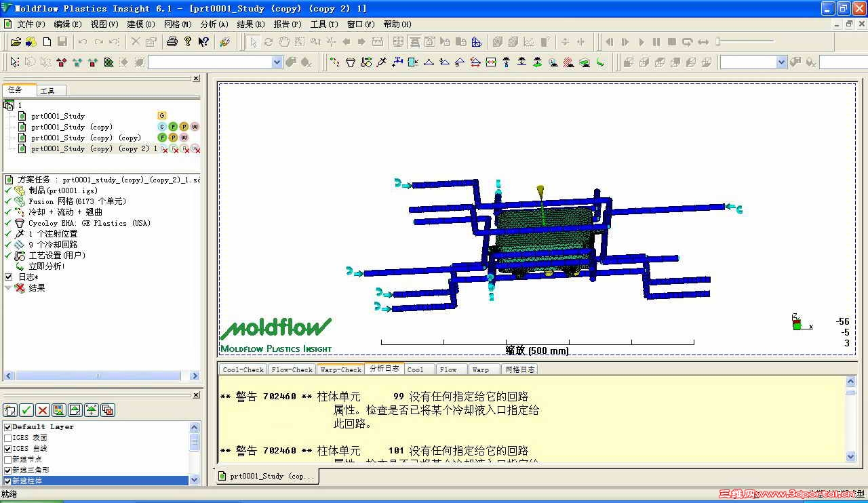Toggle the 新建柱体 layer checkbox
The image size is (868, 503).
(x=8, y=481)
